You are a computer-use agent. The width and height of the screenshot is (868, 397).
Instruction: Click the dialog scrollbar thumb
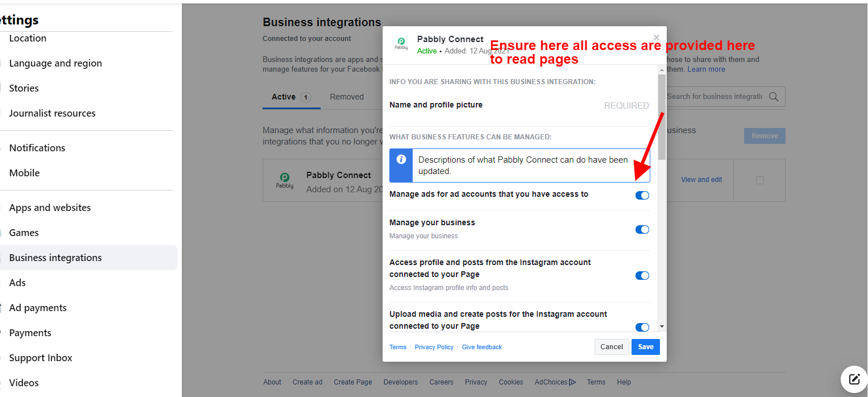click(661, 117)
